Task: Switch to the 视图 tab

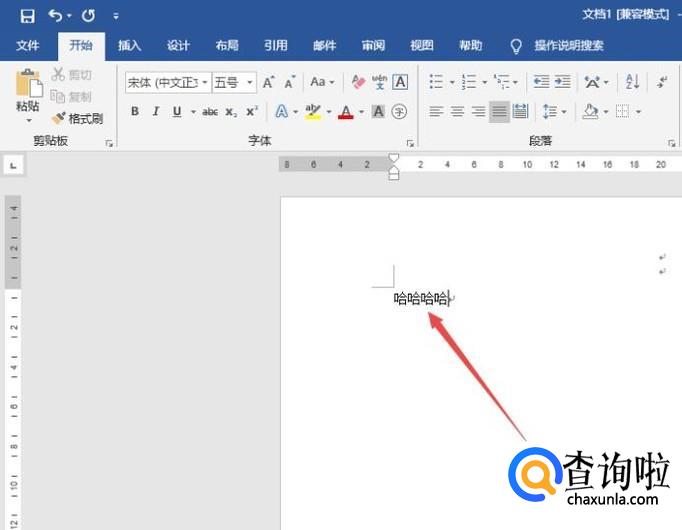Action: (421, 45)
